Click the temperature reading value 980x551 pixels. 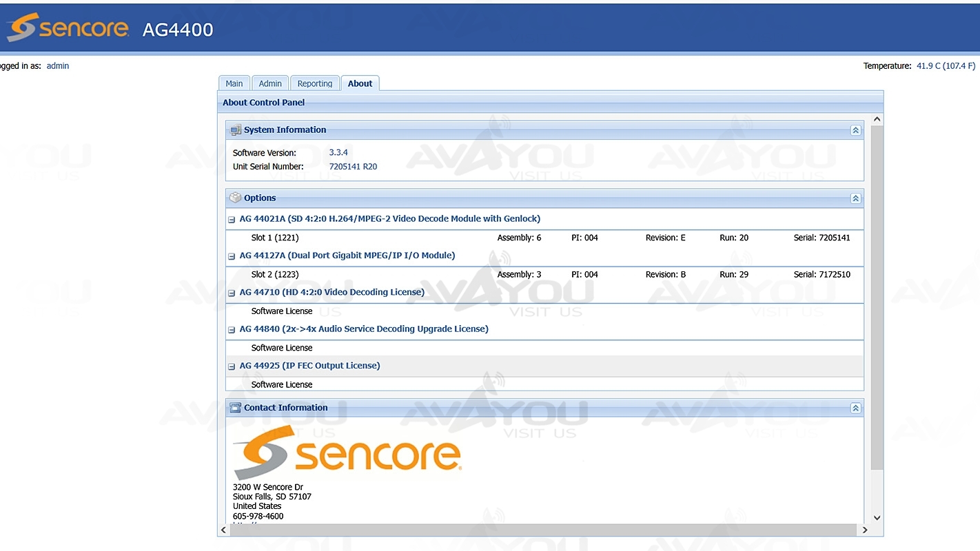[946, 66]
